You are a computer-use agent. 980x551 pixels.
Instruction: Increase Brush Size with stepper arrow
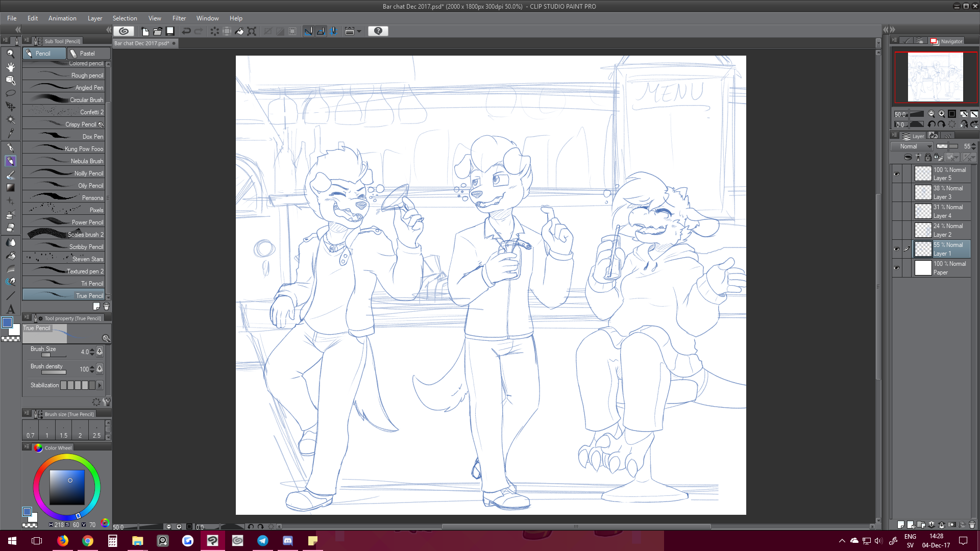coord(92,349)
